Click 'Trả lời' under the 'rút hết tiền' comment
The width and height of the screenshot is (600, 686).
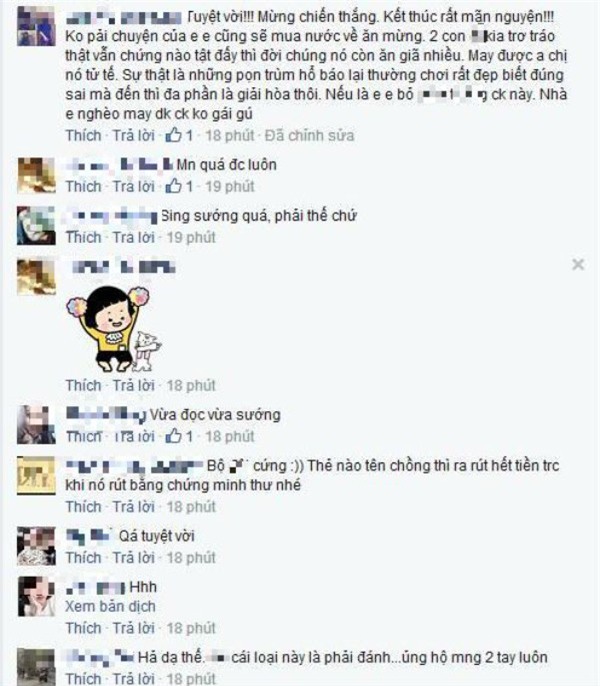(133, 507)
